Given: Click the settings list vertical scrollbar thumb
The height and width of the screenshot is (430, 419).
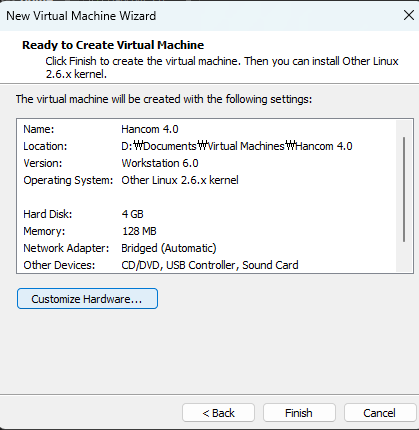Looking at the screenshot, I should [404, 189].
